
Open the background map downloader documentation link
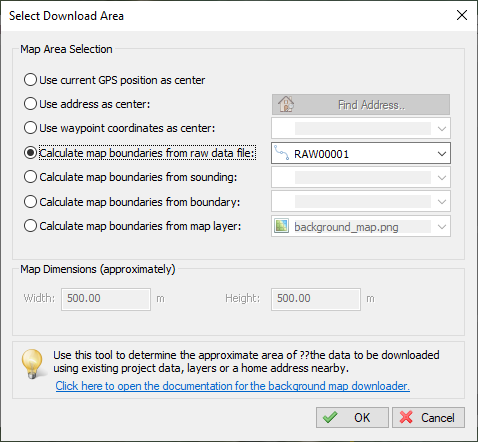[233, 386]
